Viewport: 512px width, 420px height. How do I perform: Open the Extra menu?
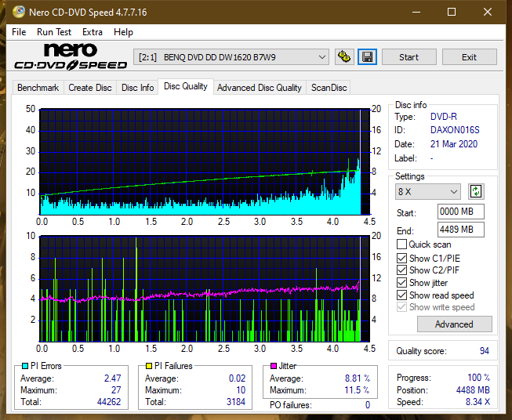coord(93,32)
